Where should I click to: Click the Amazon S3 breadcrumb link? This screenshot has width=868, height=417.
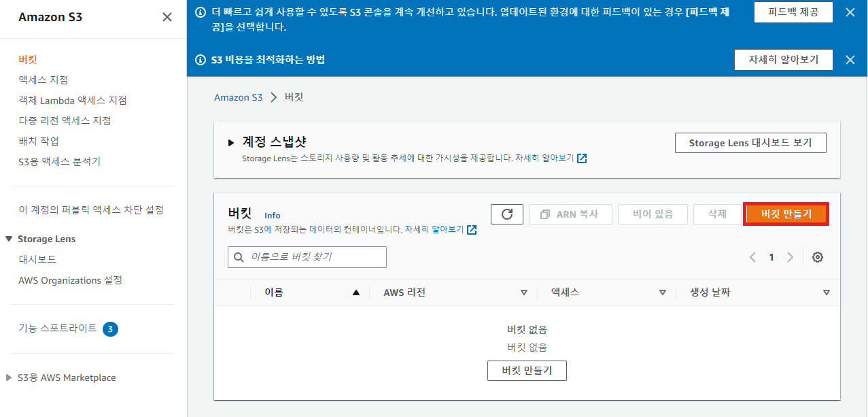point(239,97)
